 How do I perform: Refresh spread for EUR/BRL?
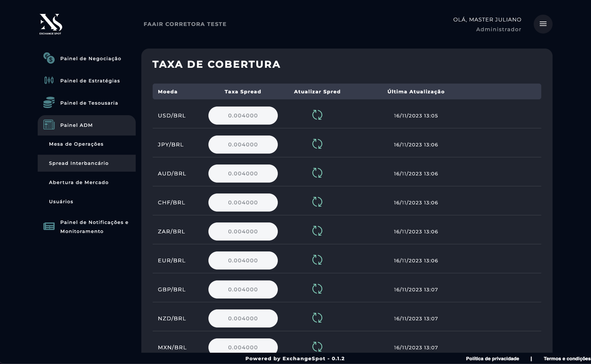tap(317, 260)
